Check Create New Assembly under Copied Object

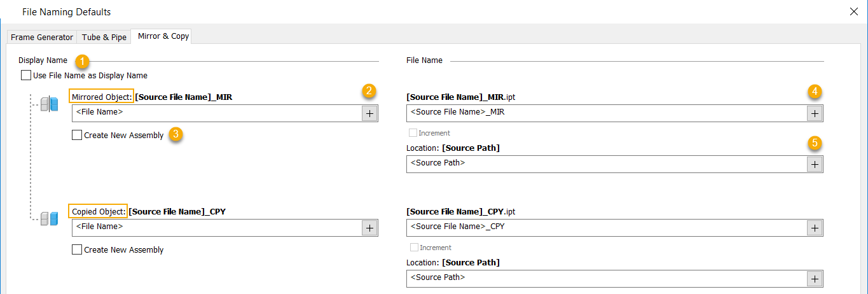coord(77,250)
